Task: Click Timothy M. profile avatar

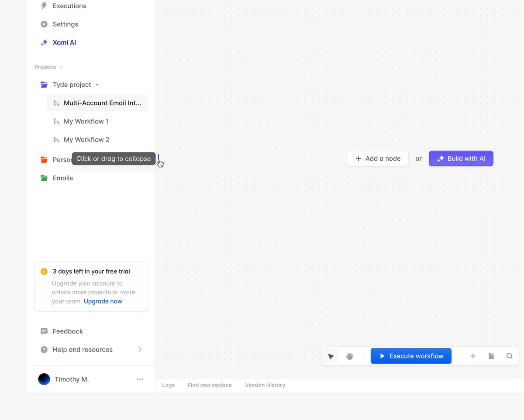Action: click(44, 379)
